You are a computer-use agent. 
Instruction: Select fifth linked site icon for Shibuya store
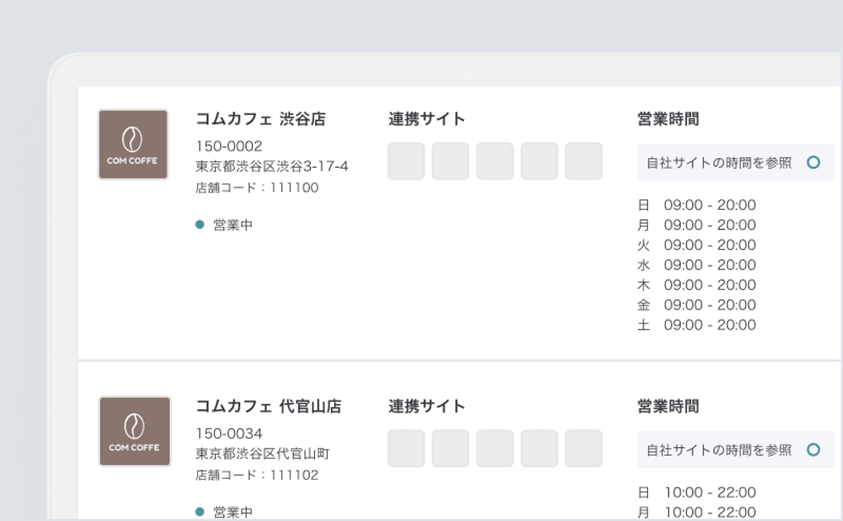pyautogui.click(x=583, y=161)
